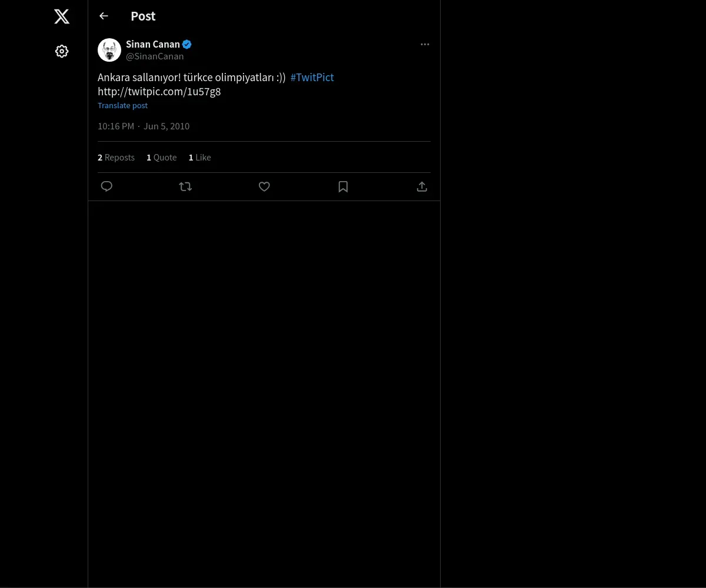Screen dimensions: 706x588
Task: Like the post with the heart icon
Action: pyautogui.click(x=264, y=186)
